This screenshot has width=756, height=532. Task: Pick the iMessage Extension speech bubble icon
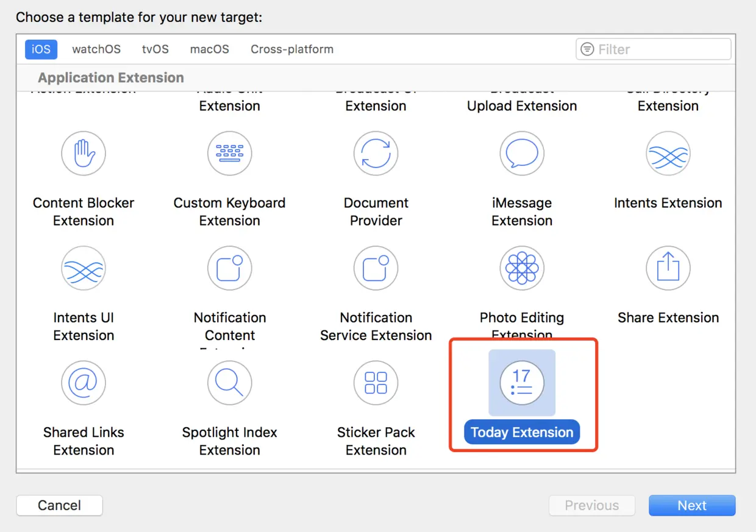[522, 154]
